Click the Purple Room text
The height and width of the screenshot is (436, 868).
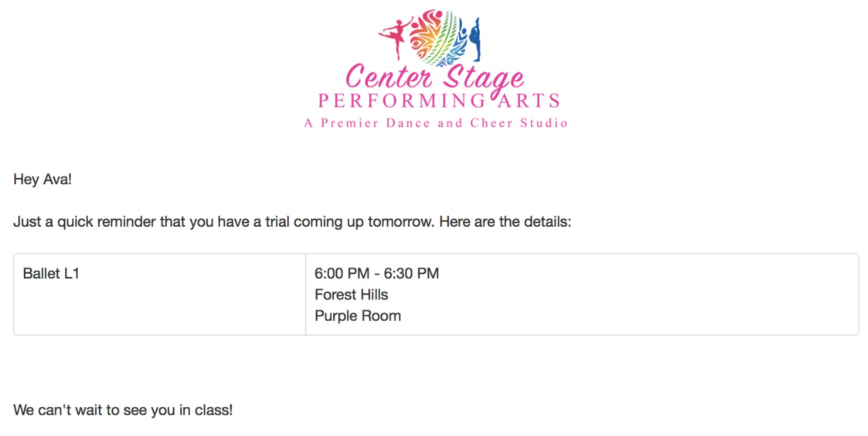[x=358, y=316]
